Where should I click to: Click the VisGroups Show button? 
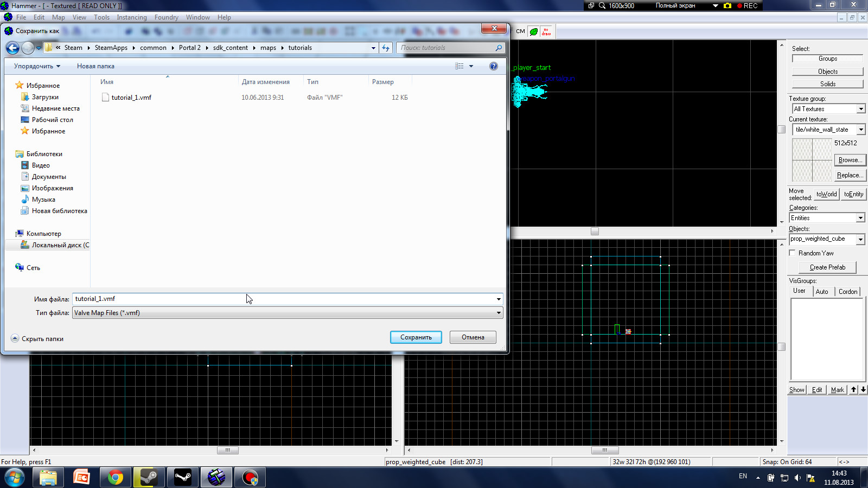click(797, 390)
